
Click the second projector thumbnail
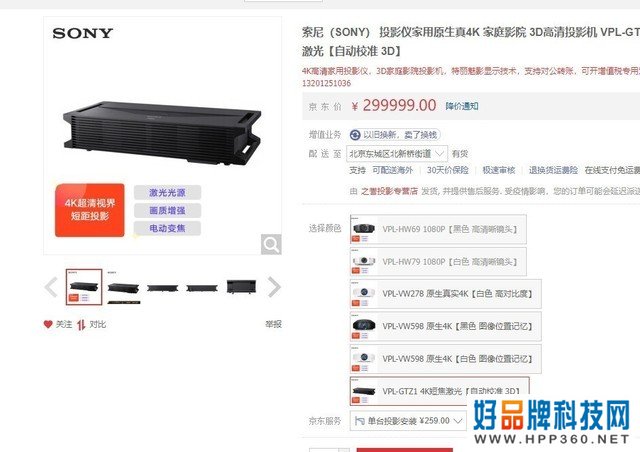click(123, 287)
